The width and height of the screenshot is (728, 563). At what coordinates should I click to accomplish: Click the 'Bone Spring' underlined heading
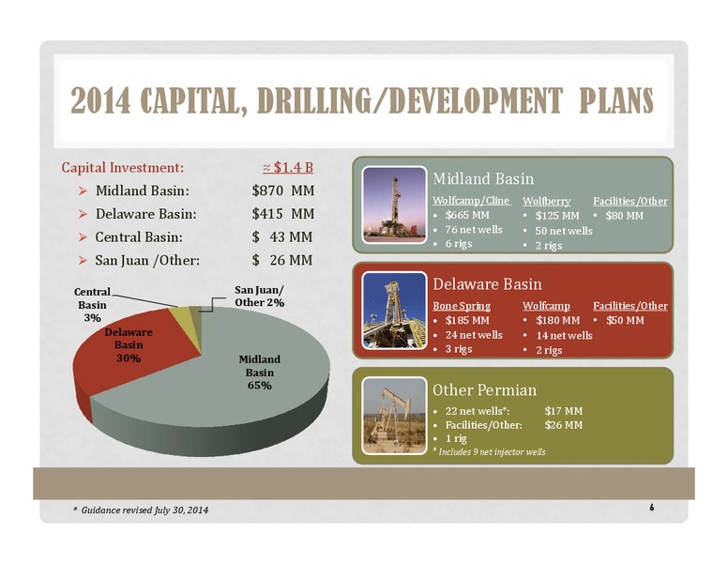click(x=462, y=306)
